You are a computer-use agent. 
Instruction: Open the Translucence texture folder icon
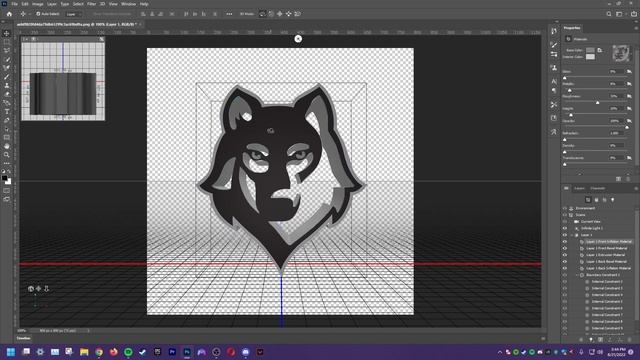tap(629, 158)
